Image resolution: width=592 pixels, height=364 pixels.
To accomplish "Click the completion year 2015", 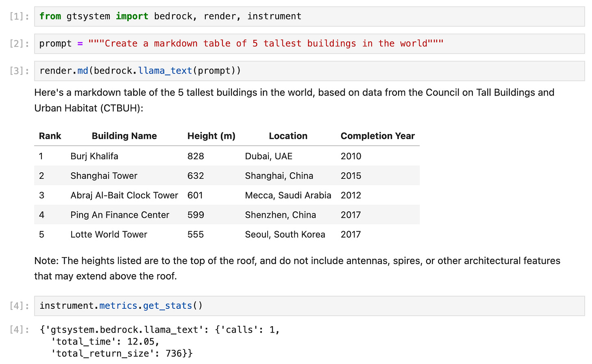I will point(351,176).
